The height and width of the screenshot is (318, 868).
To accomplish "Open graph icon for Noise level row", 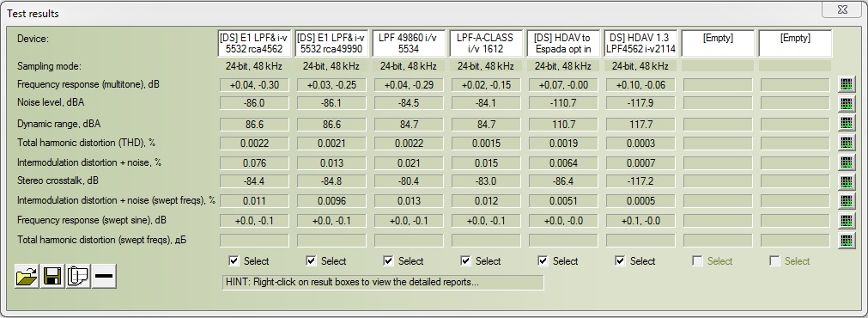I will click(x=845, y=104).
